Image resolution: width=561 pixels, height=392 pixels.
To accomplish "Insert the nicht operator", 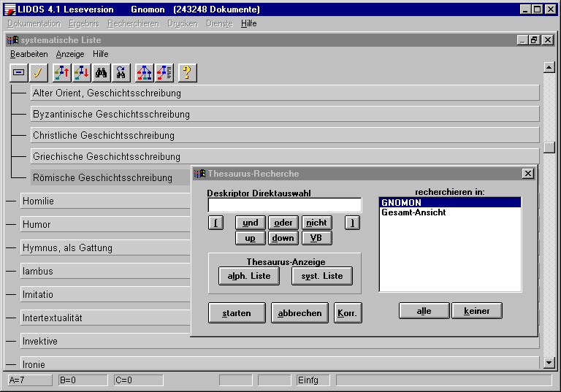I will coord(316,223).
